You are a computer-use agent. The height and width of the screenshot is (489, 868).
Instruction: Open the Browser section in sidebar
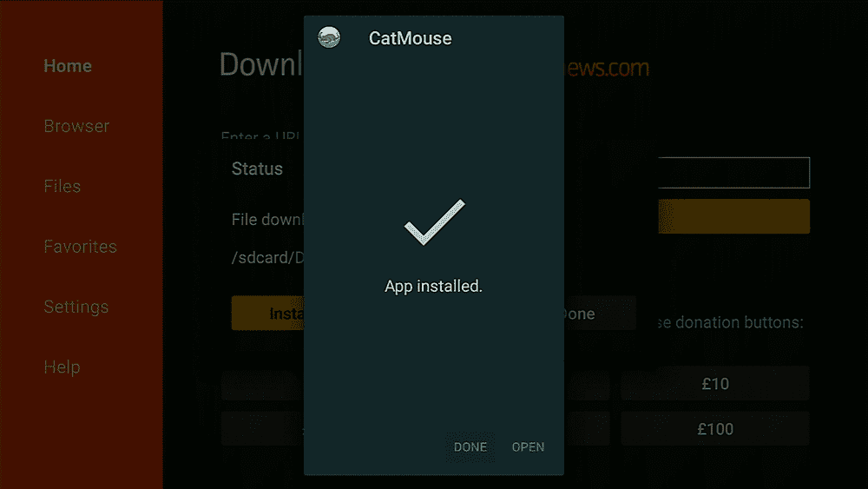pyautogui.click(x=76, y=126)
